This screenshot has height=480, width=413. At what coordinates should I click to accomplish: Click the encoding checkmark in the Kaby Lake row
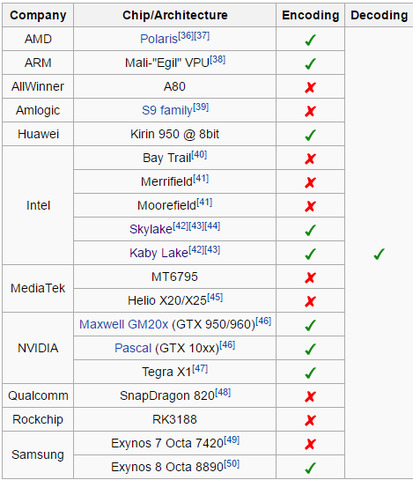pyautogui.click(x=310, y=254)
